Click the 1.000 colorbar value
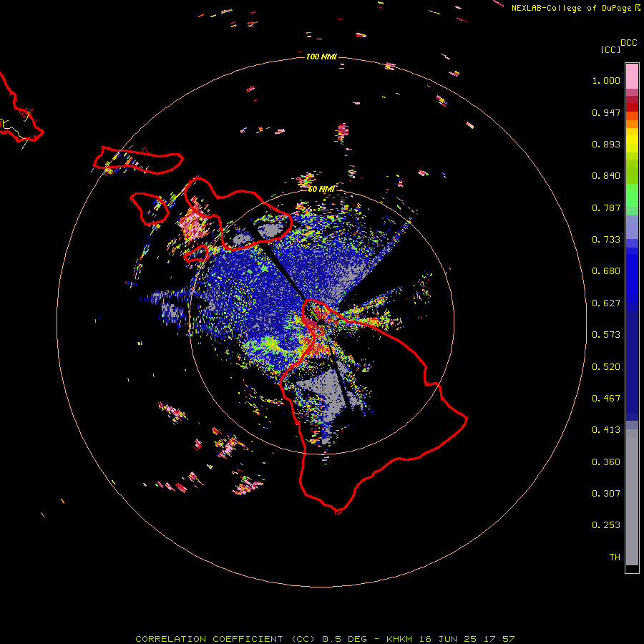 606,80
